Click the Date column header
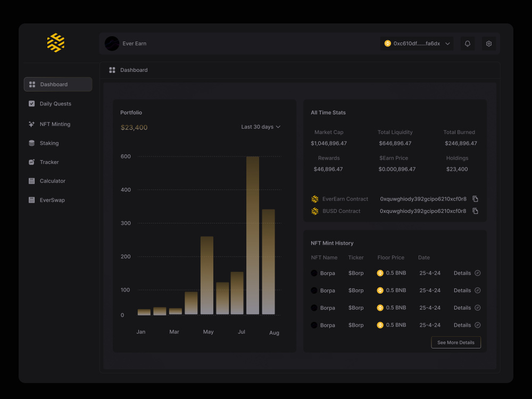 pyautogui.click(x=424, y=257)
